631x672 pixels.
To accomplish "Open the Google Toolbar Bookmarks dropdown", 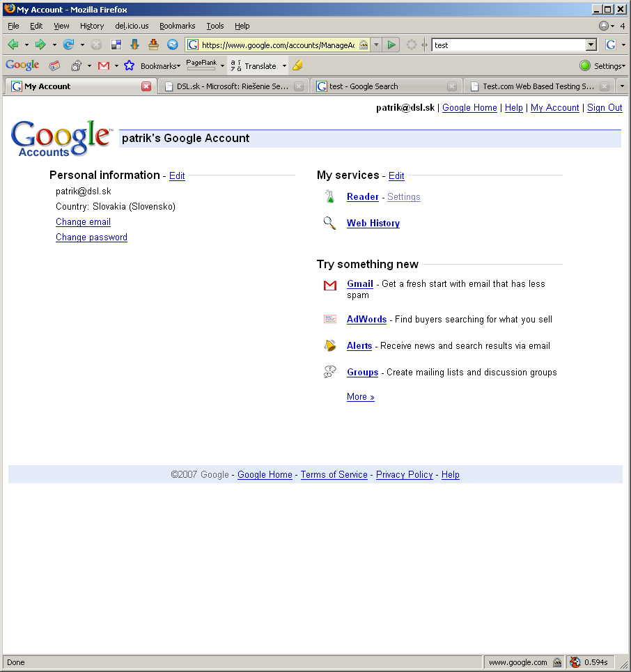I will click(160, 66).
